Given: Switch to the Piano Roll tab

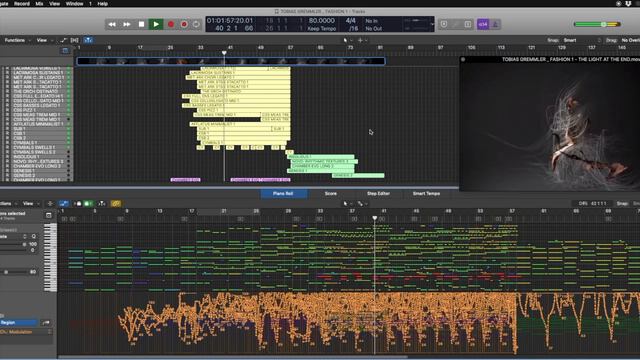Looking at the screenshot, I should point(284,193).
